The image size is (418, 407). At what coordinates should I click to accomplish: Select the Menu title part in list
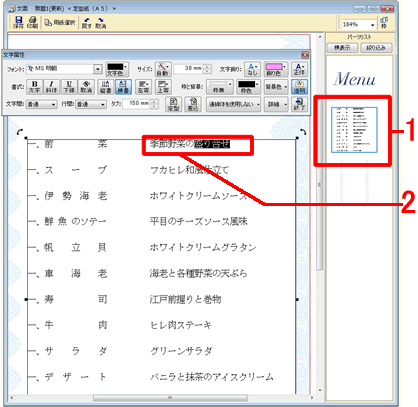tap(354, 79)
